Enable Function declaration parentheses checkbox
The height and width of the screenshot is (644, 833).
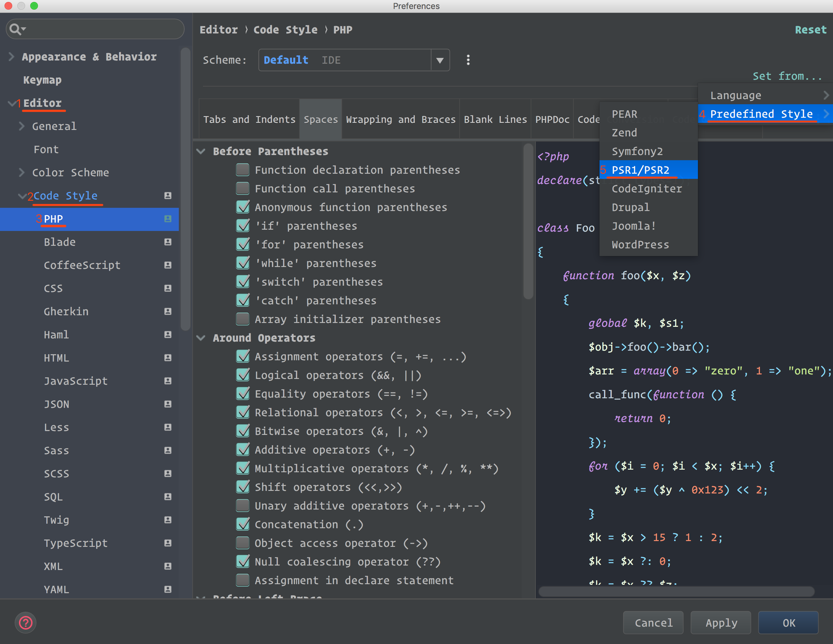[x=243, y=170]
